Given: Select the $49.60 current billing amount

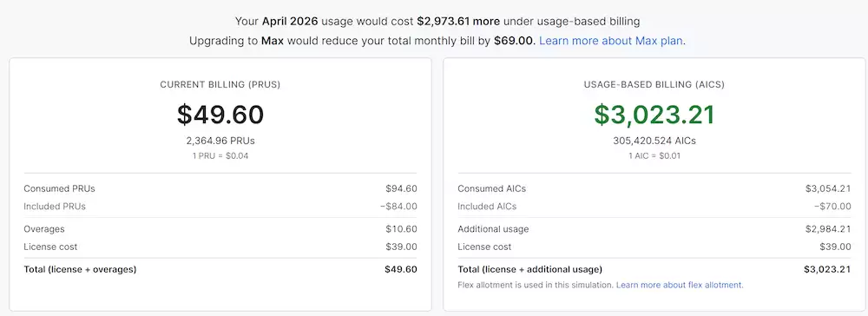Looking at the screenshot, I should [220, 115].
